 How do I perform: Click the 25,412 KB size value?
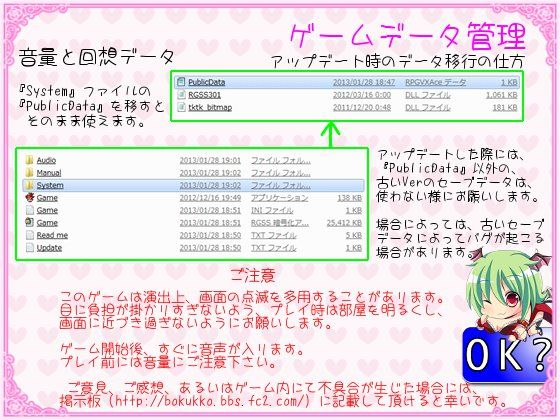[x=344, y=223]
